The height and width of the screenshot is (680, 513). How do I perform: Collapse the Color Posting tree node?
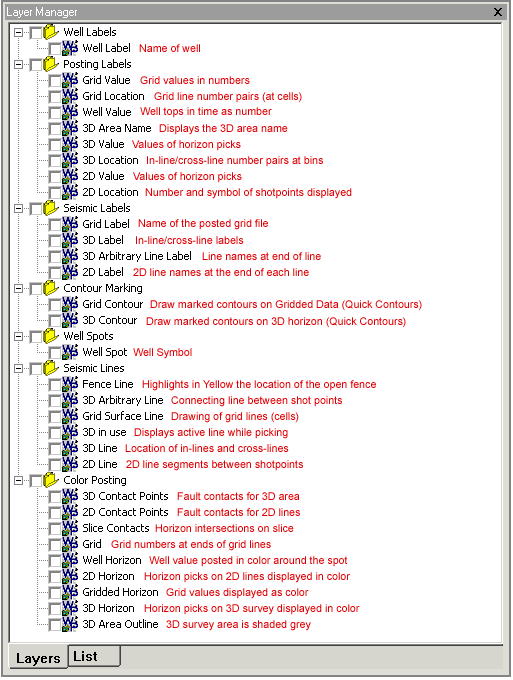pyautogui.click(x=18, y=481)
